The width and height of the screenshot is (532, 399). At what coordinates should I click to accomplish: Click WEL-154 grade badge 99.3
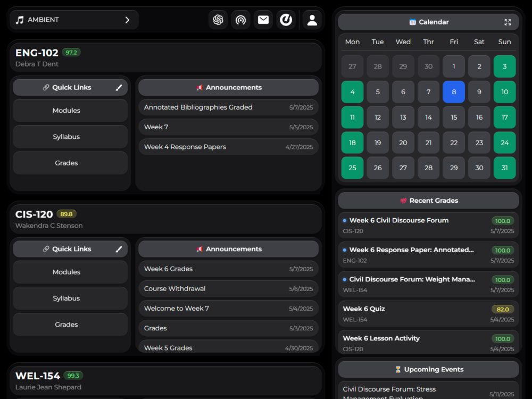[x=73, y=376]
